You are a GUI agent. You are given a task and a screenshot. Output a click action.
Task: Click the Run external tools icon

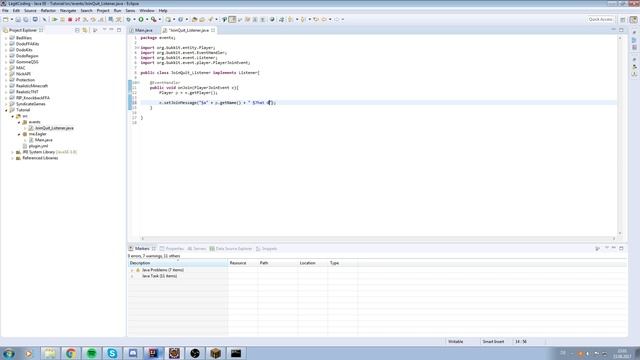coord(153,19)
